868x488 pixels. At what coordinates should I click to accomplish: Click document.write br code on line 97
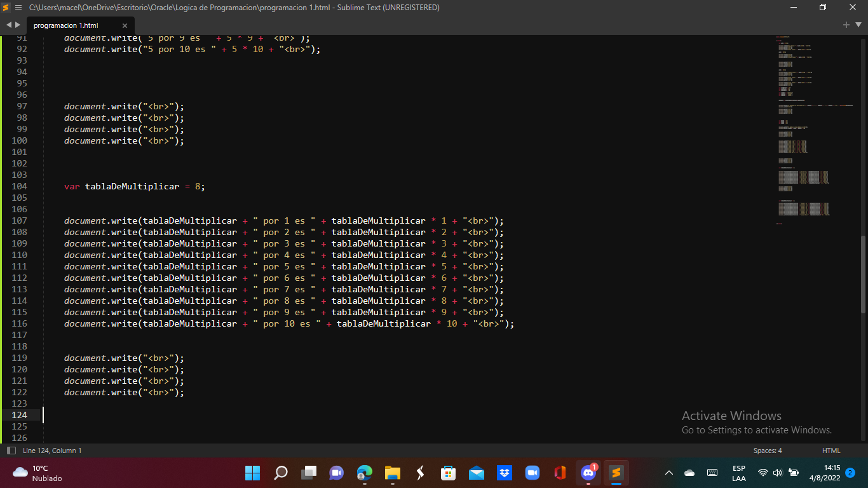pos(124,106)
